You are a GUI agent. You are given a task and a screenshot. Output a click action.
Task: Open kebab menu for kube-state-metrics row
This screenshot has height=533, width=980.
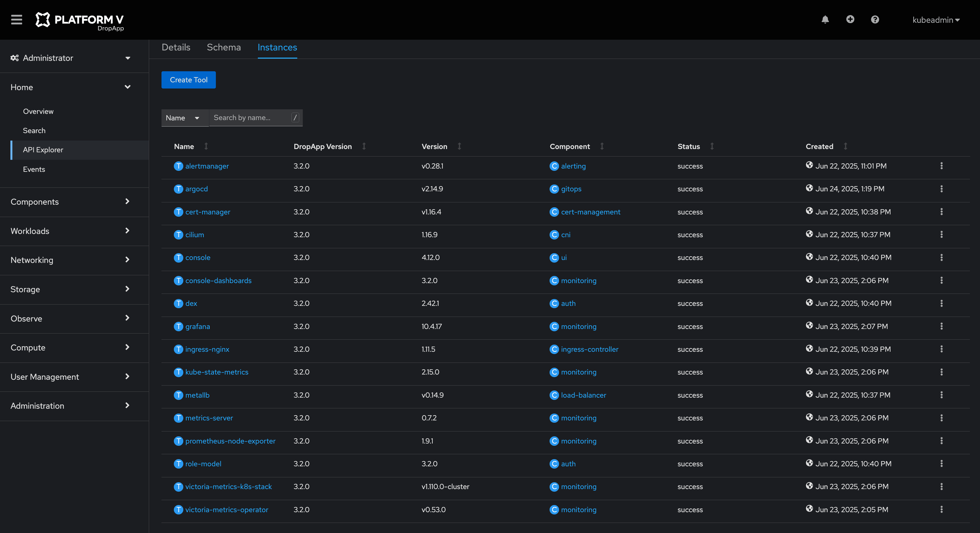941,372
